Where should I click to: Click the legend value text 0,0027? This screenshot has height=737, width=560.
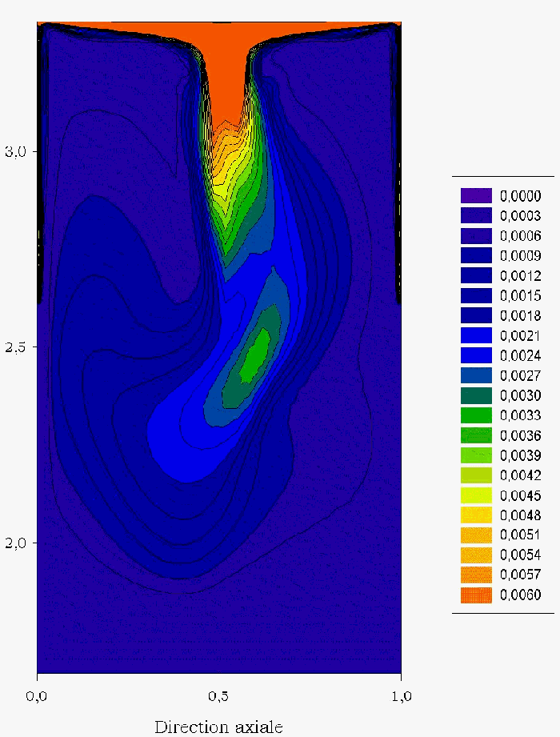(521, 375)
